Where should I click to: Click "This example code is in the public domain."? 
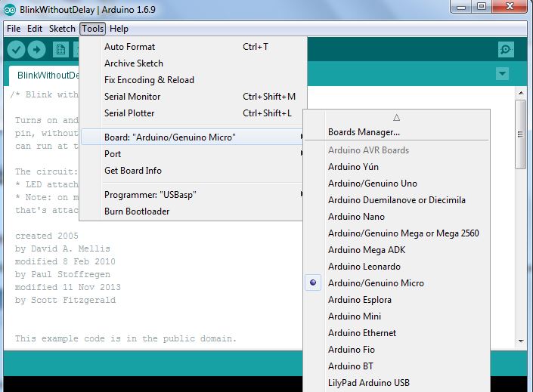[126, 338]
